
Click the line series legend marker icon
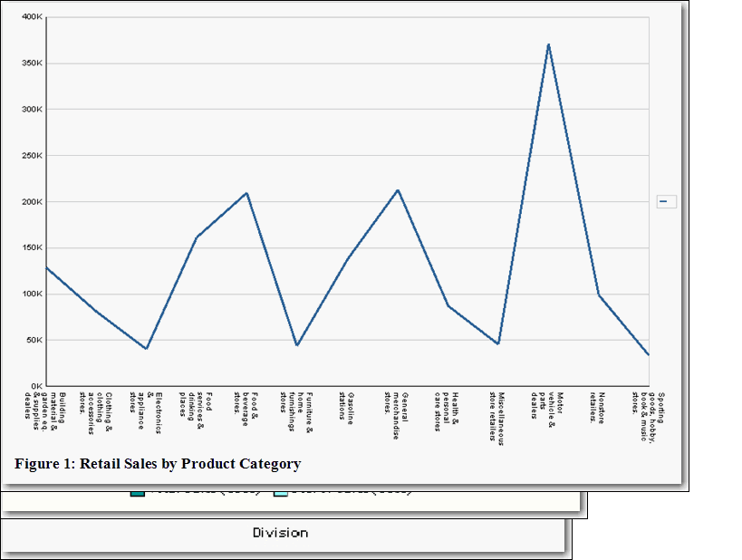pyautogui.click(x=666, y=201)
